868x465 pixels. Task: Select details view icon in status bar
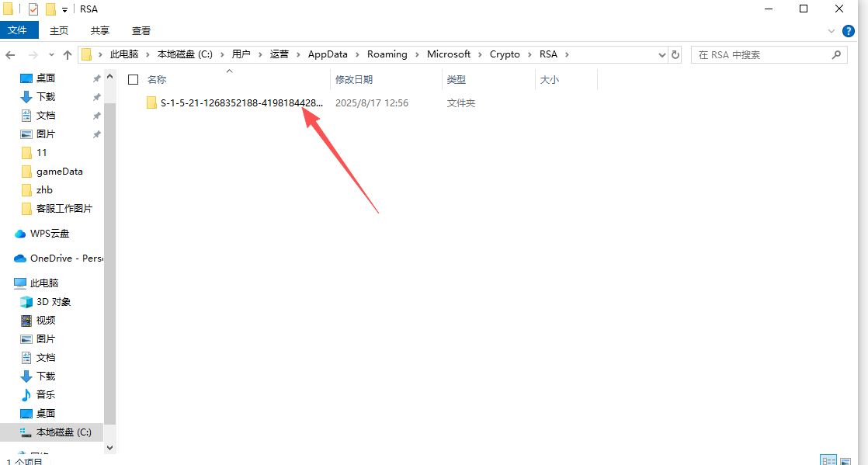point(828,460)
